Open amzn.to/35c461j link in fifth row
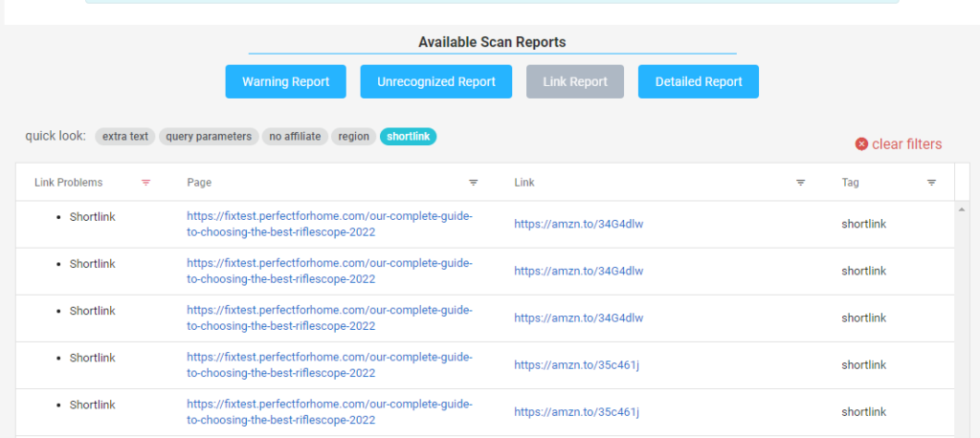Screen dimensions: 980x438 click(577, 412)
